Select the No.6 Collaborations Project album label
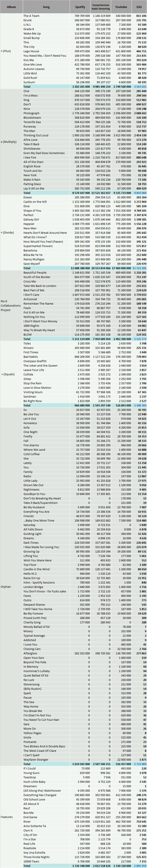147x868 pixels. pyautogui.click(x=11, y=306)
